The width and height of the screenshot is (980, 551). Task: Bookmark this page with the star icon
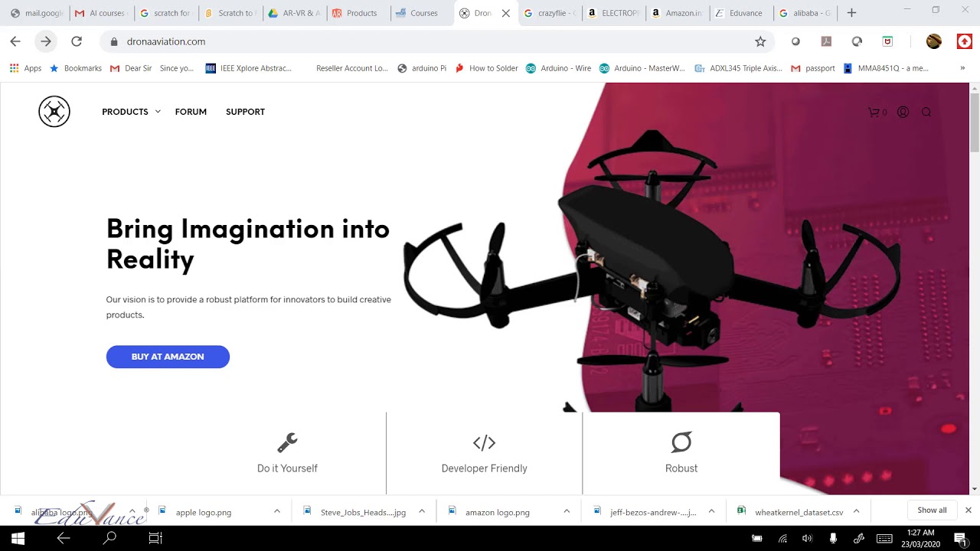pos(760,41)
